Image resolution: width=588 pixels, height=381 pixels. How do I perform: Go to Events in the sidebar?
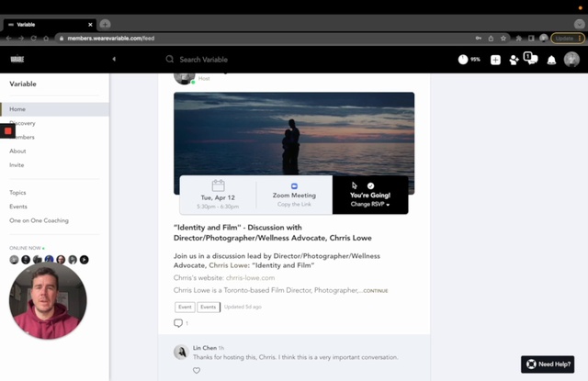(18, 207)
